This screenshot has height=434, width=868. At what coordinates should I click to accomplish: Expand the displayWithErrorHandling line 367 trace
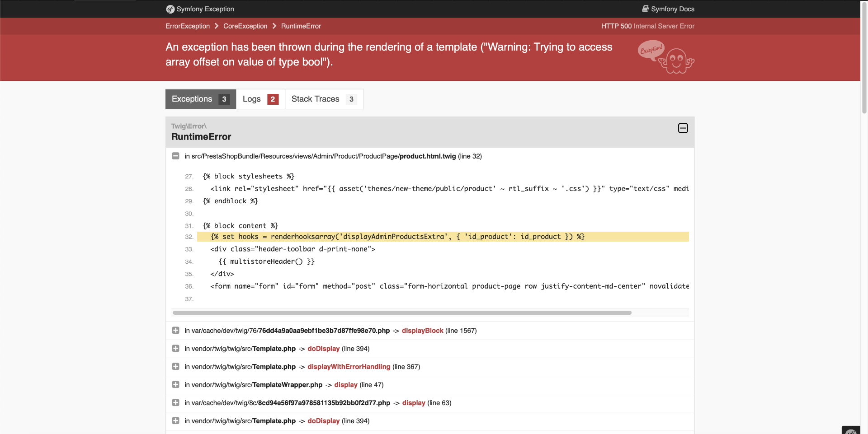(x=176, y=367)
